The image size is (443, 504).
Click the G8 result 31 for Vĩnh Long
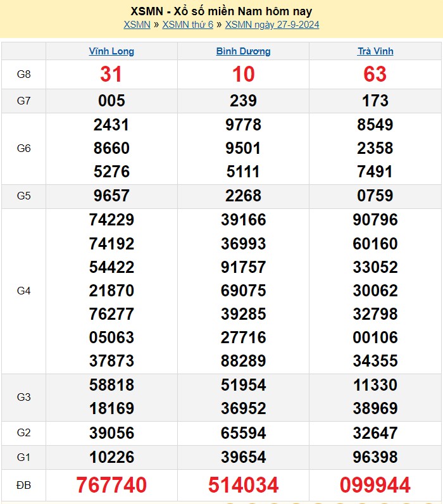(111, 75)
